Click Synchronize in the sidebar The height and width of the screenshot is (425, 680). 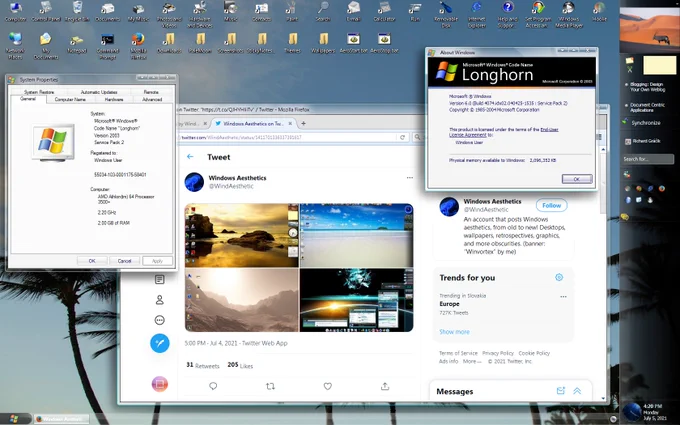point(646,123)
